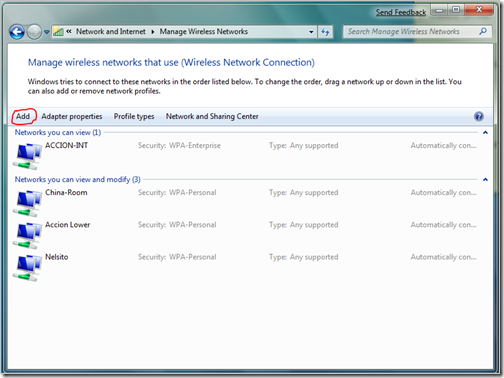Click the Accion Lower network name
Screen dimensions: 504x378
click(x=67, y=225)
